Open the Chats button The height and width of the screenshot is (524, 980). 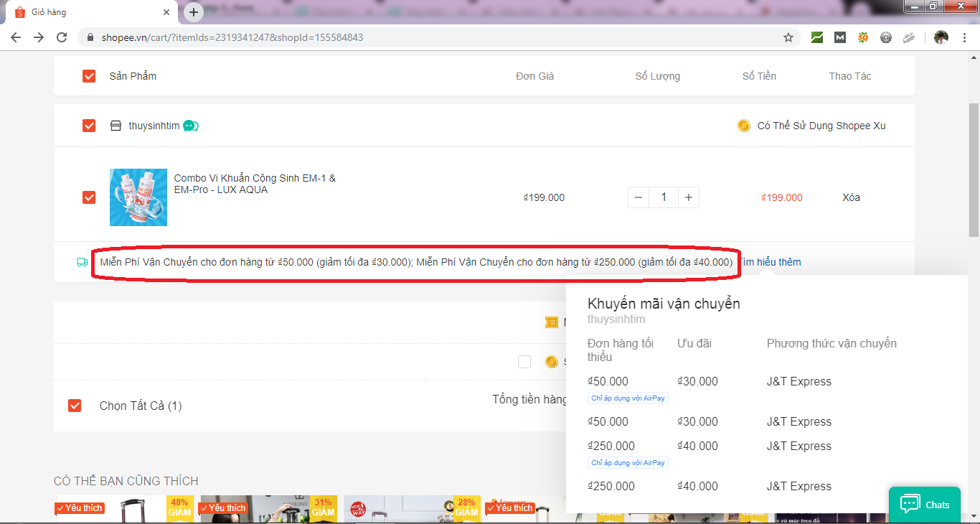coord(925,505)
